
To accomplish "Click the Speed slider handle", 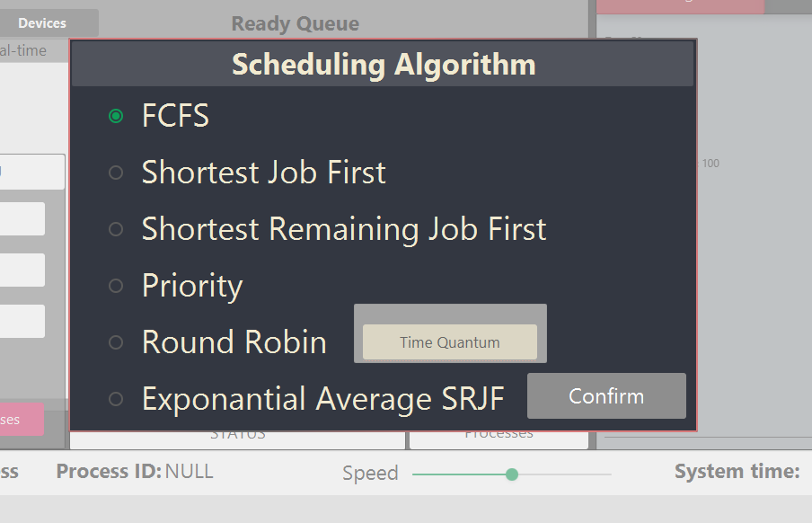I will (512, 474).
